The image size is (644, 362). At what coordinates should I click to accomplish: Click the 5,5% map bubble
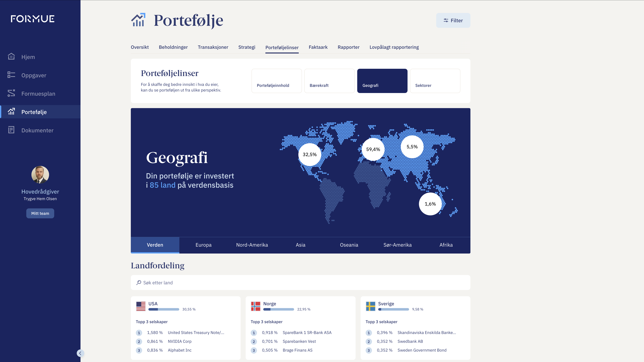pyautogui.click(x=412, y=147)
